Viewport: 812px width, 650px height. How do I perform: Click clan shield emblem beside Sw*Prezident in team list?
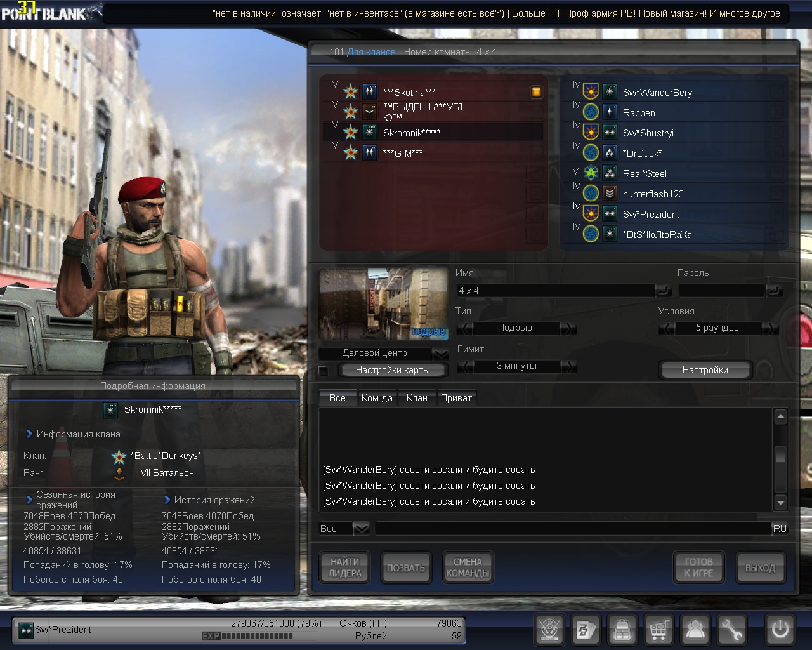tap(591, 214)
